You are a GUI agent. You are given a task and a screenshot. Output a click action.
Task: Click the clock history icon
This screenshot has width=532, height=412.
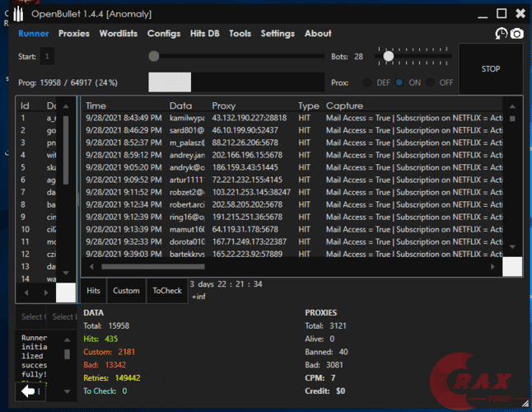click(x=502, y=34)
